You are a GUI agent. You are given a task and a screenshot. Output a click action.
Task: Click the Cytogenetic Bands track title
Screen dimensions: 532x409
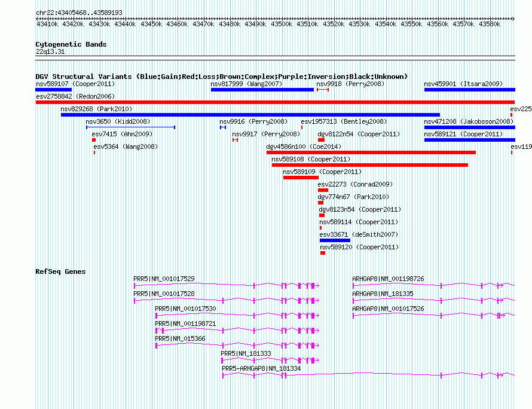coord(71,44)
